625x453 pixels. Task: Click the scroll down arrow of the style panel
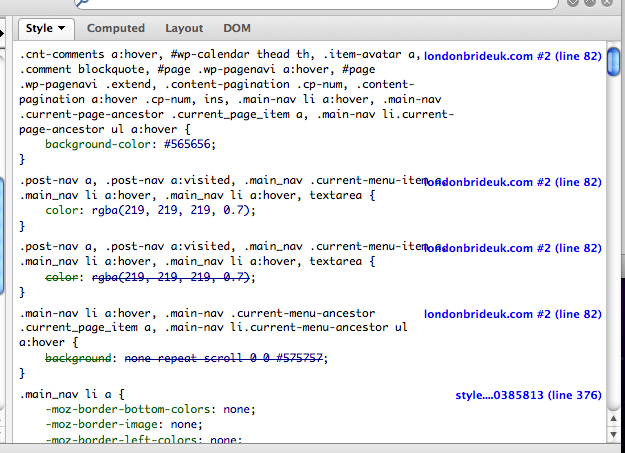(x=613, y=434)
